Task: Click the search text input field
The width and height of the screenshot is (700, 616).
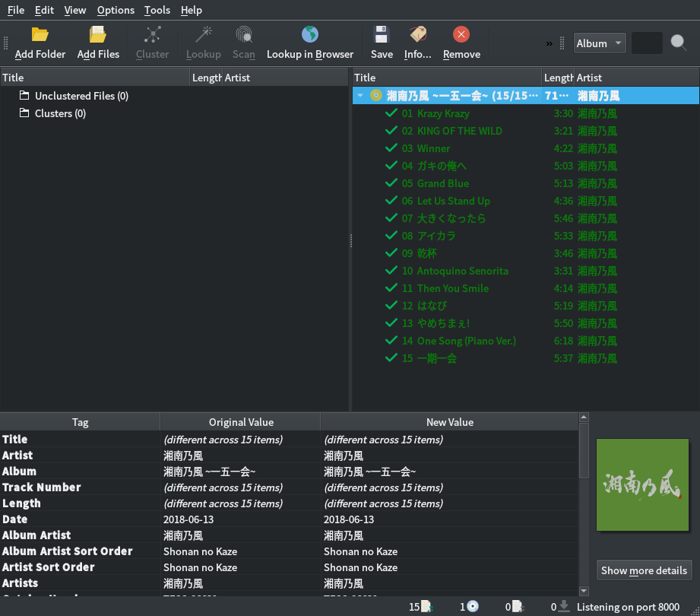Action: [647, 43]
